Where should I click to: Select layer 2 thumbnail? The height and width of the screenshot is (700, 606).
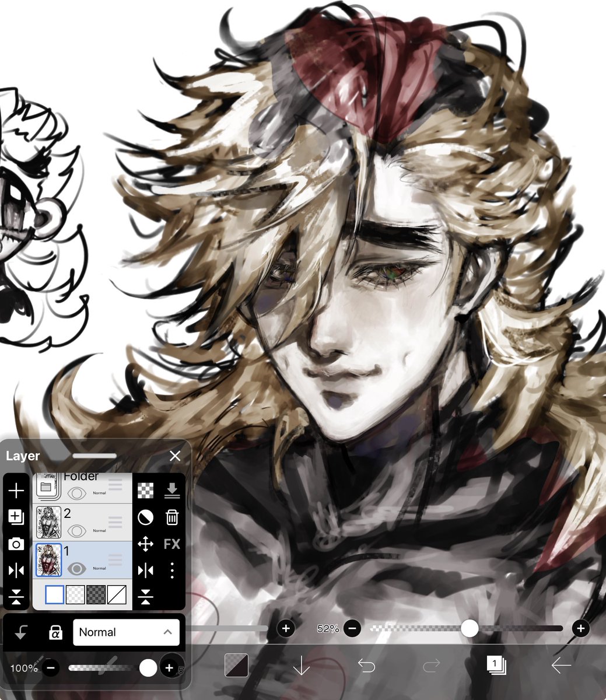pos(48,522)
